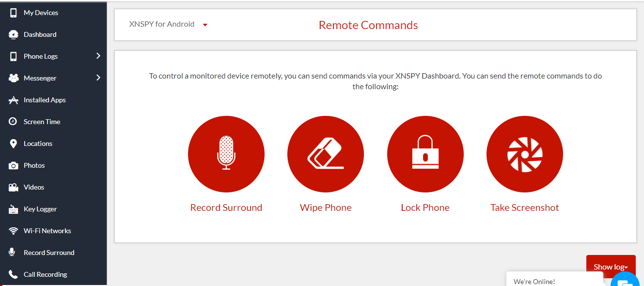Click the We're Online! chat banner
Screen dimensions: 644x286
coord(555,279)
